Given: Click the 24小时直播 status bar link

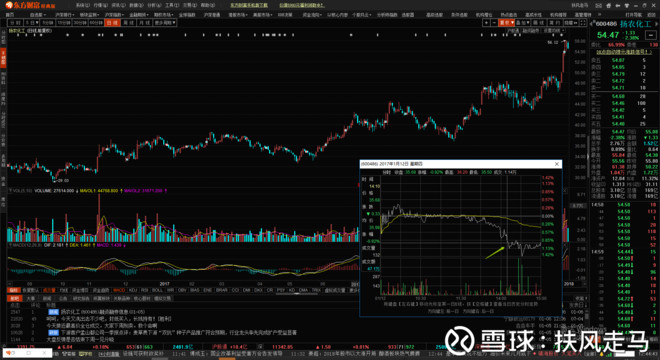Looking at the screenshot, I should pos(109,355).
